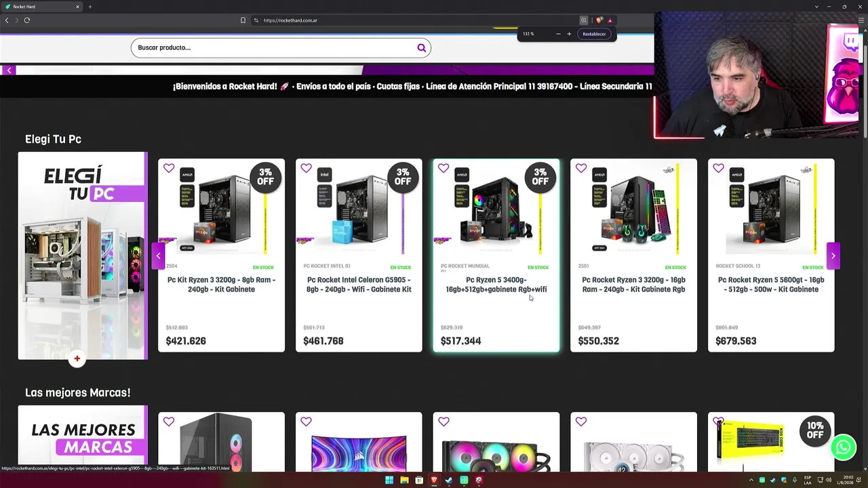Select the Rocket Hard tab

click(42, 7)
